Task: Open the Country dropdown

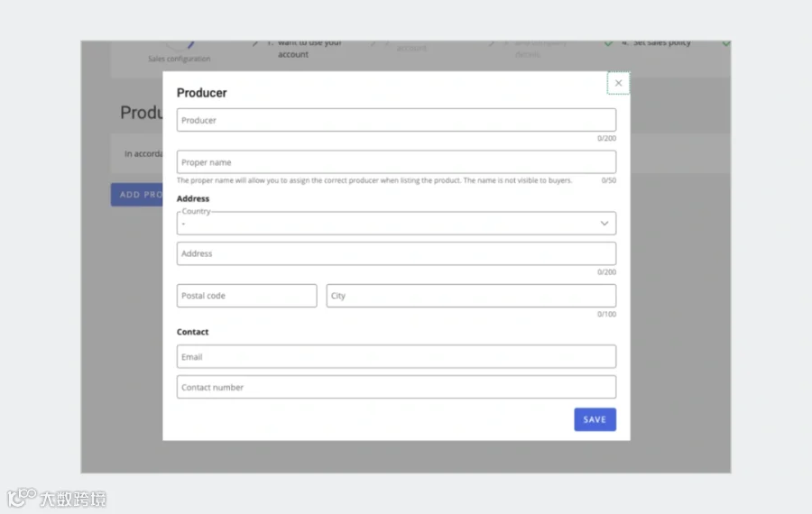Action: 396,223
